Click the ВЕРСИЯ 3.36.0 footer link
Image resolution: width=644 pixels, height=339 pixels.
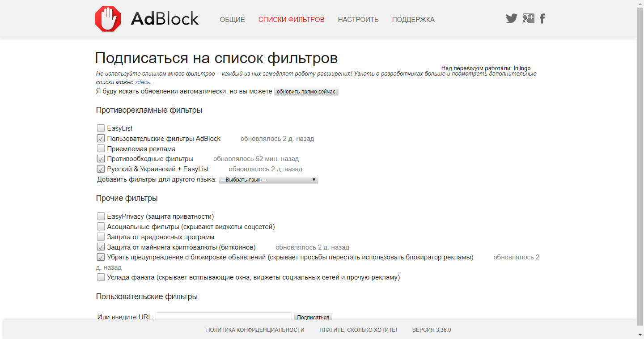pyautogui.click(x=432, y=330)
